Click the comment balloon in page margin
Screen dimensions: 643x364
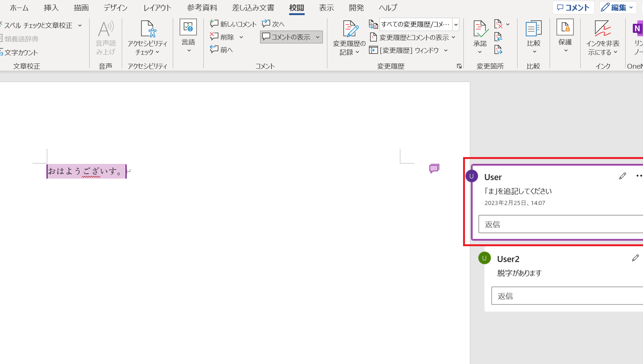coord(434,168)
